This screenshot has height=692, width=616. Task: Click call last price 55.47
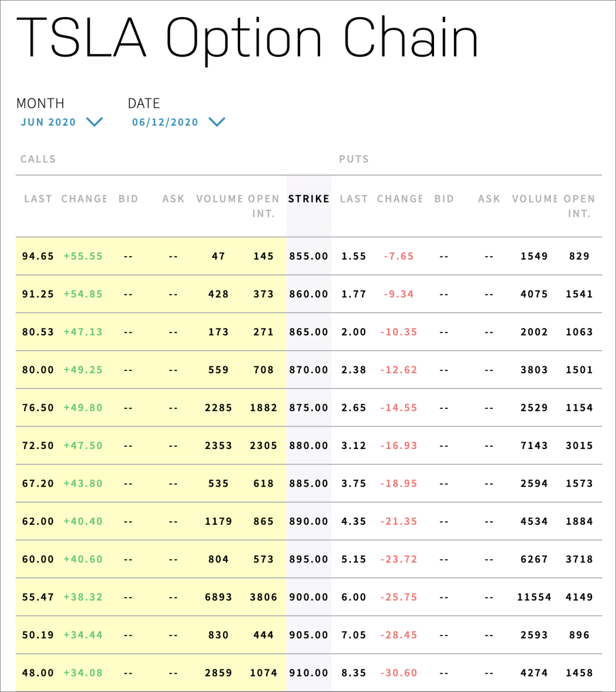tap(38, 597)
